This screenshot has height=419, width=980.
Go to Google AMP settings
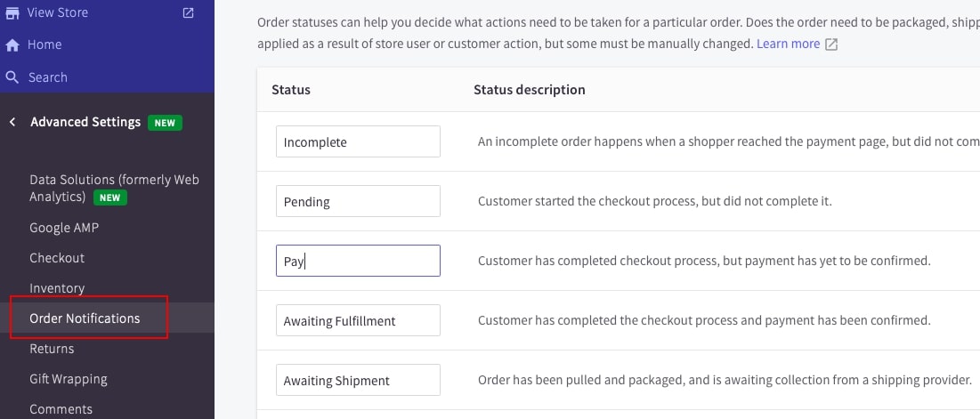click(64, 228)
